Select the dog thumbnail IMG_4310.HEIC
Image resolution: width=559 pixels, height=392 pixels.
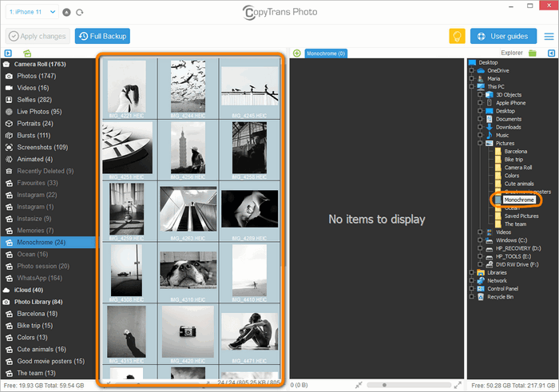pos(188,270)
